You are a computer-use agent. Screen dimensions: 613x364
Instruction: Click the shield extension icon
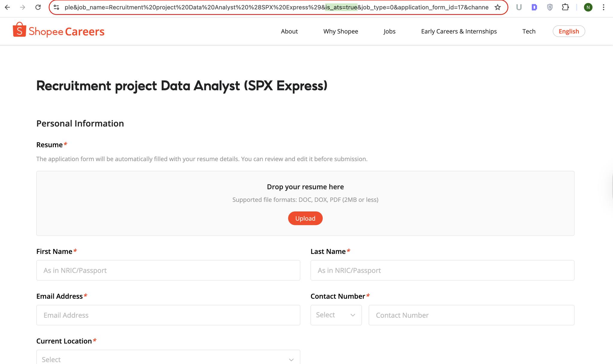point(550,7)
